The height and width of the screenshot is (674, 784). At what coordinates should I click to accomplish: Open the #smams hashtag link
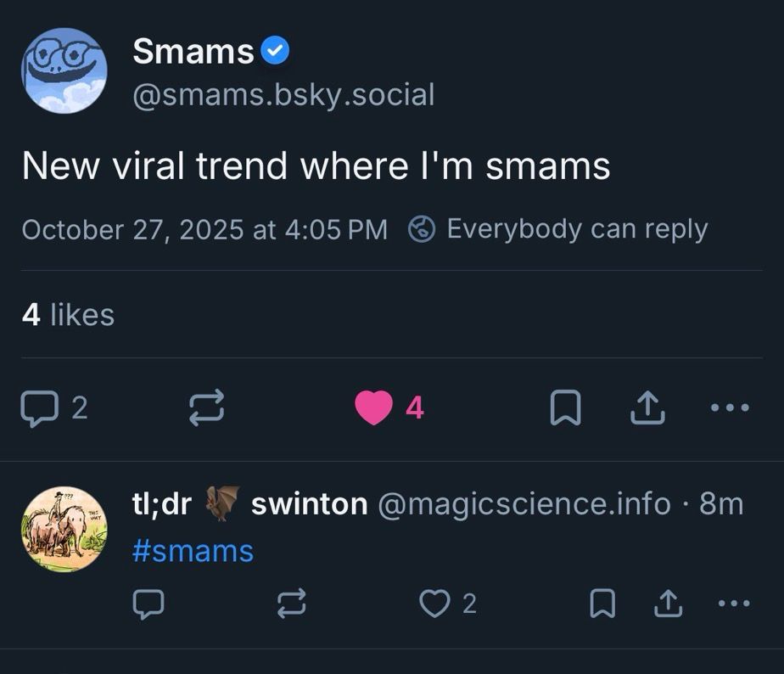[x=193, y=551]
